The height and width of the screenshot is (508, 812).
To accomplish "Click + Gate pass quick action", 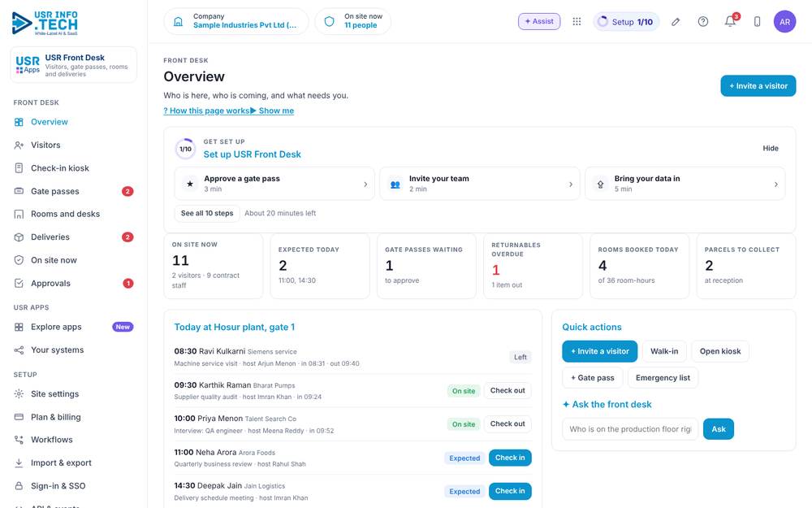I will pos(593,378).
